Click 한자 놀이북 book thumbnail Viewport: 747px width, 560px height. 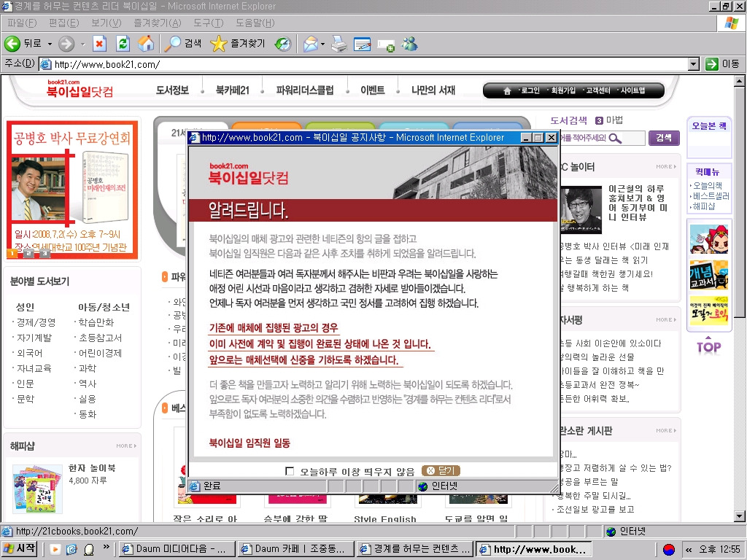[x=37, y=489]
